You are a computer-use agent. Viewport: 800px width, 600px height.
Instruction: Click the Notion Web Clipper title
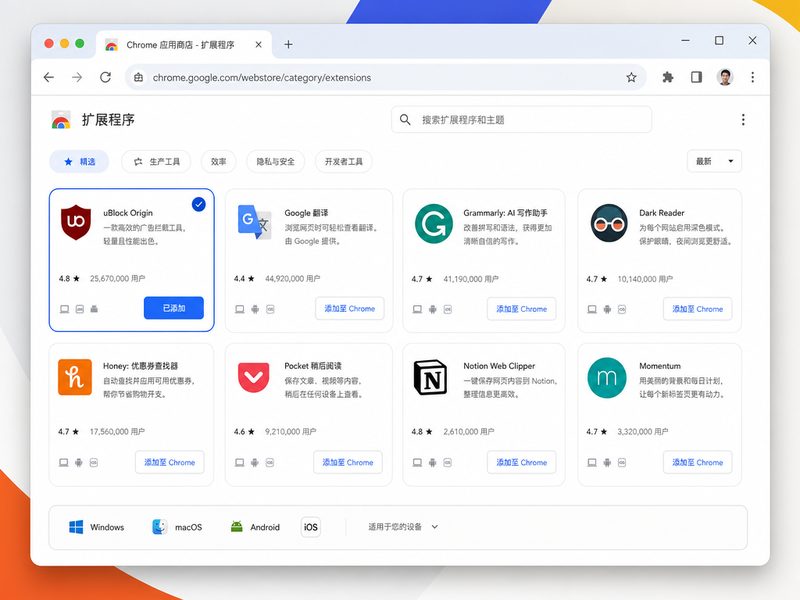click(x=499, y=366)
